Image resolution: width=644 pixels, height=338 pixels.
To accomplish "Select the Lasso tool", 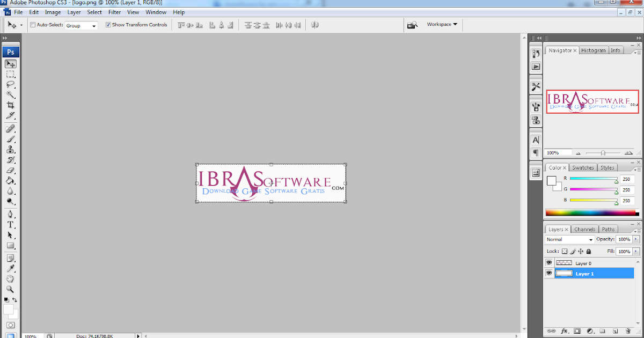I will point(11,84).
